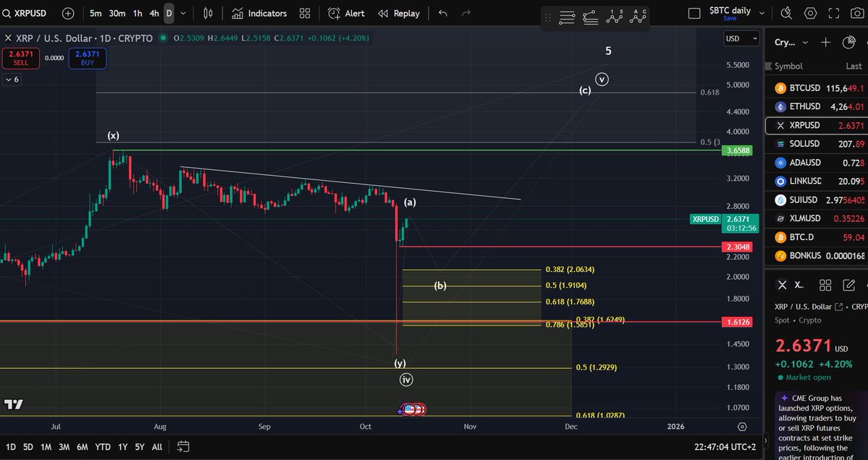The height and width of the screenshot is (460, 868).
Task: Open time axis settings gear icon
Action: [742, 427]
